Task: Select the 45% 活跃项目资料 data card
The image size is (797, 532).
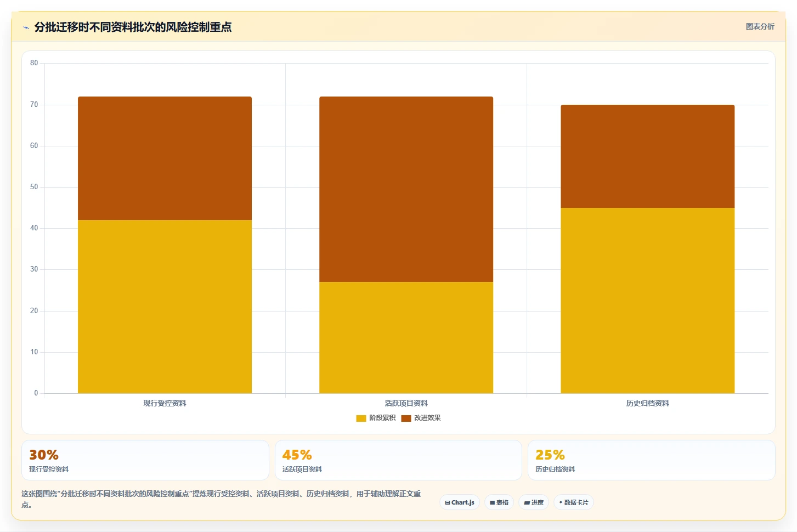Action: pyautogui.click(x=398, y=460)
